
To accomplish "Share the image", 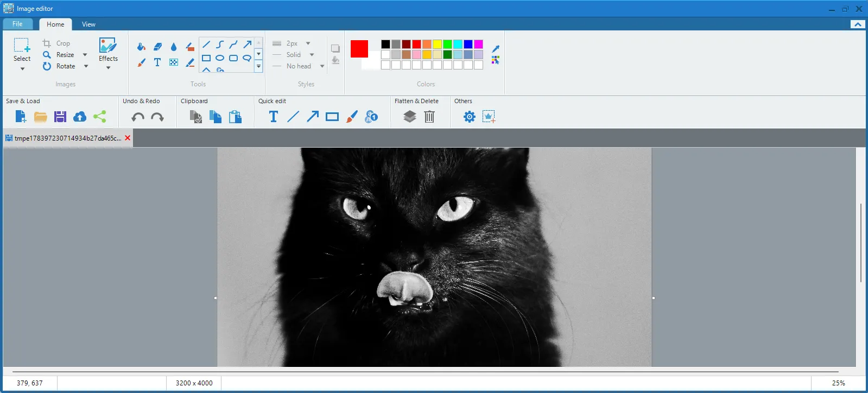I will coord(99,117).
